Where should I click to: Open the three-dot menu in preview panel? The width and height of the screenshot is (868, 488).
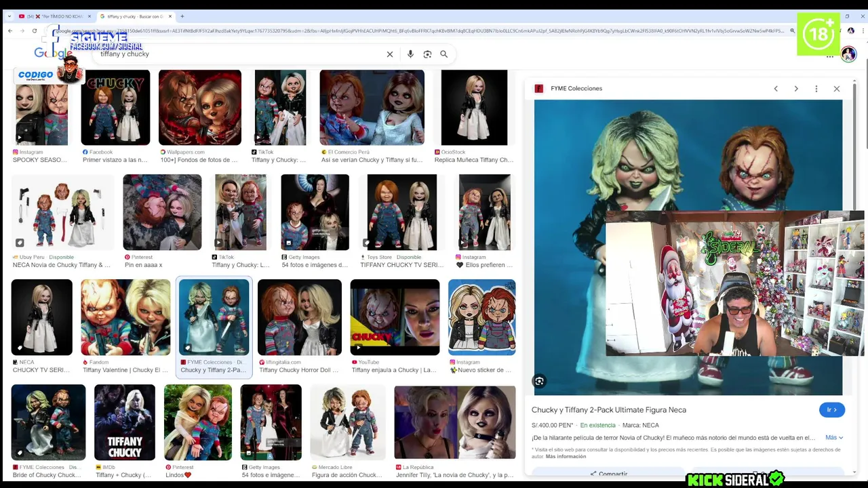816,89
